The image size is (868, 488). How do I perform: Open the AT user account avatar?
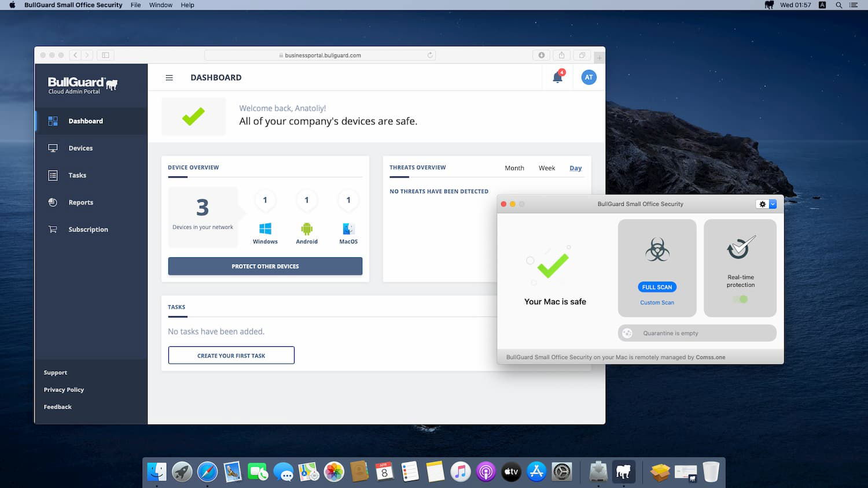pos(589,77)
